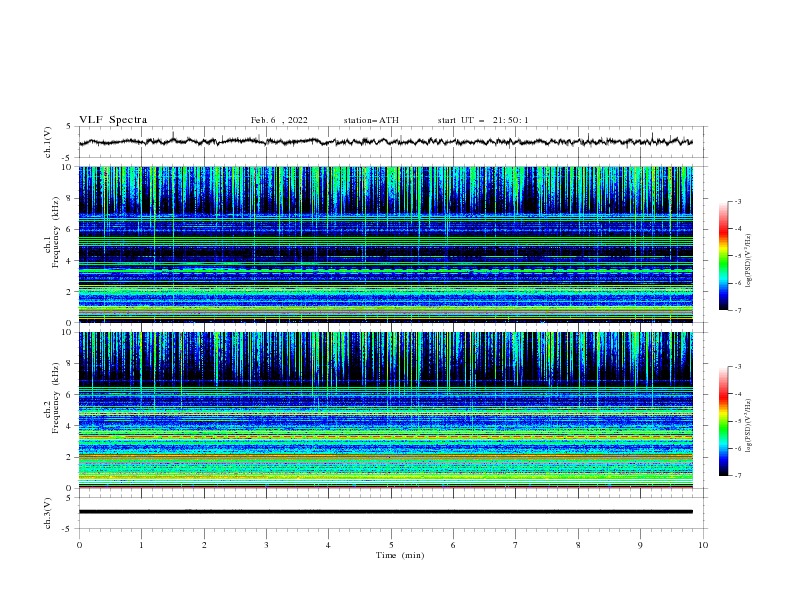Viewport: 792px width, 612px height.
Task: Click the 0 minute tick label on time axis
Action: [x=79, y=545]
